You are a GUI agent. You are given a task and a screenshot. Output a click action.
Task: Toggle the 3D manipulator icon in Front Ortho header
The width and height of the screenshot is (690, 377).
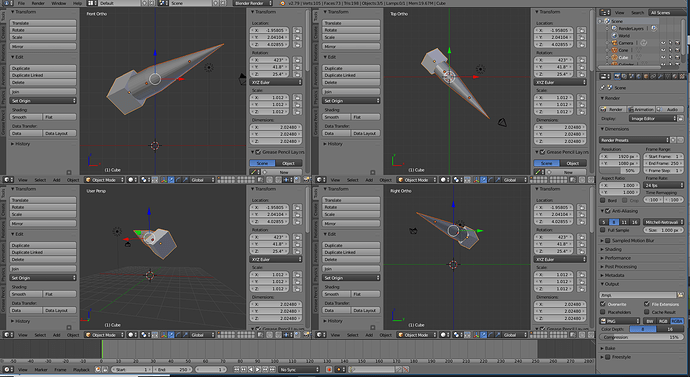coord(163,180)
